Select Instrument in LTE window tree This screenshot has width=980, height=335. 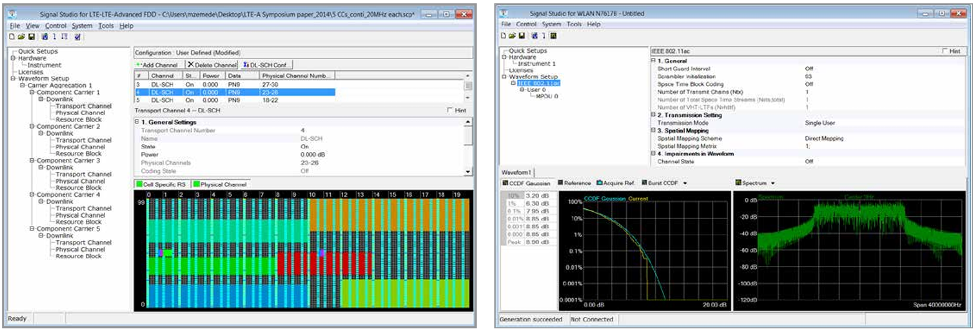click(x=44, y=65)
